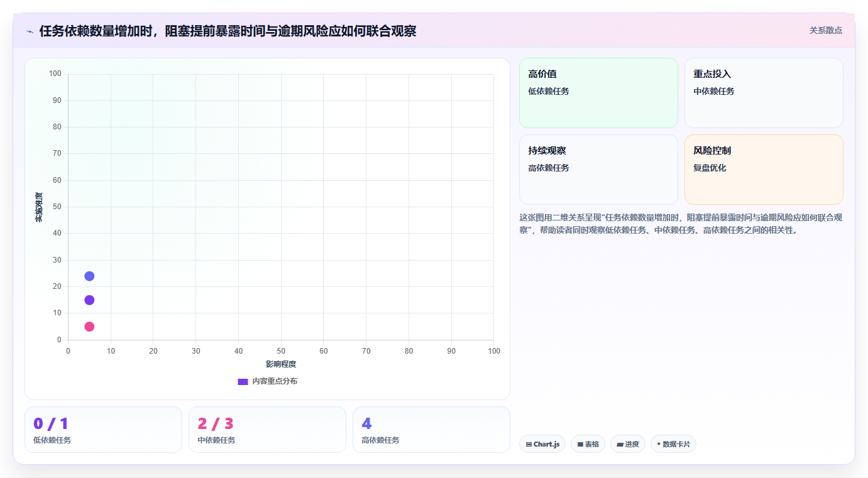Click the x-axis tick label 90
This screenshot has height=478, width=868.
(451, 351)
